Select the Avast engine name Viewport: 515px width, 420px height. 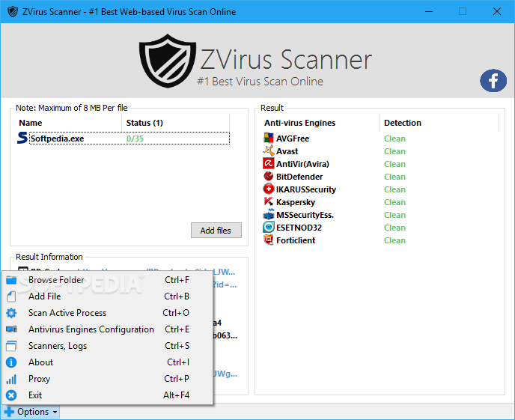click(x=287, y=151)
